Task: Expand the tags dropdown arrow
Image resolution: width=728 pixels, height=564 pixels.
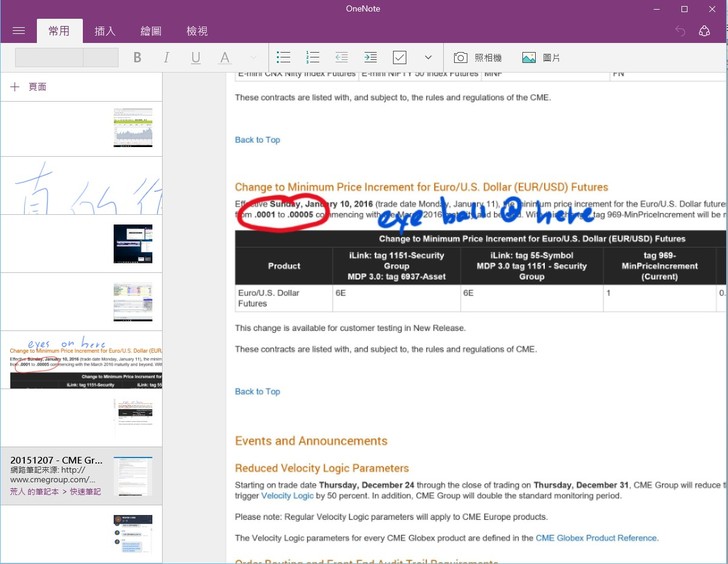Action: pos(428,58)
